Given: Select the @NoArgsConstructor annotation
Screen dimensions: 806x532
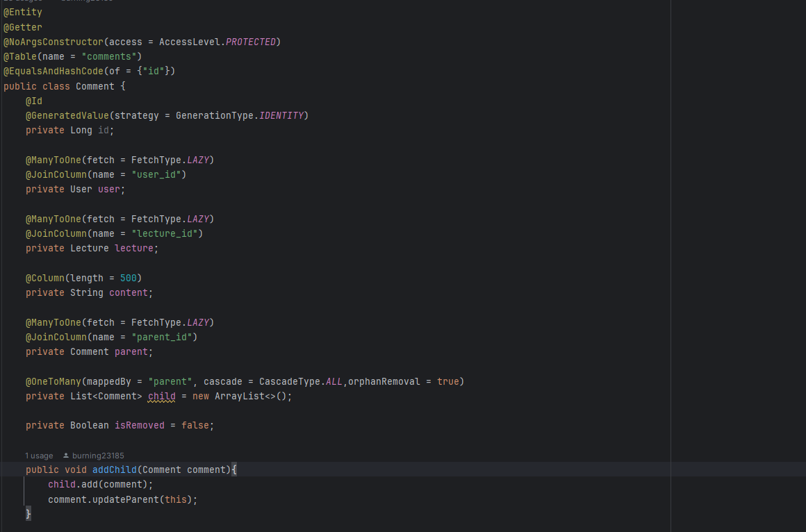Looking at the screenshot, I should (54, 42).
